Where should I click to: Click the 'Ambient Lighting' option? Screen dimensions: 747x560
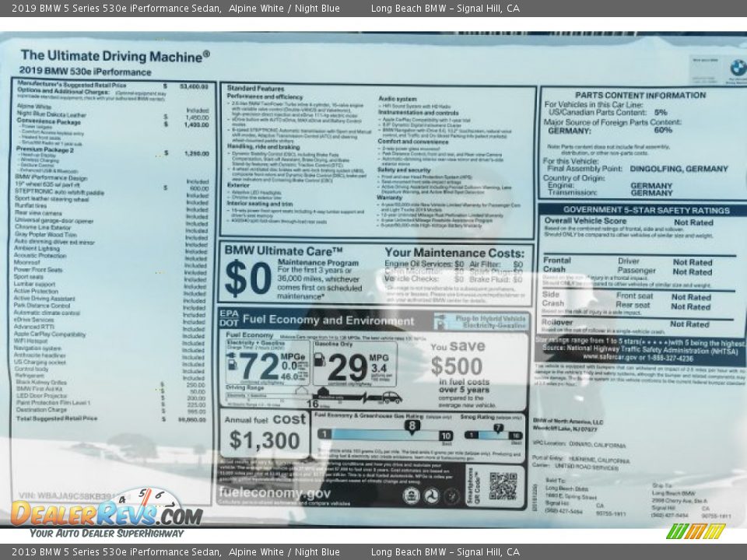(37, 249)
